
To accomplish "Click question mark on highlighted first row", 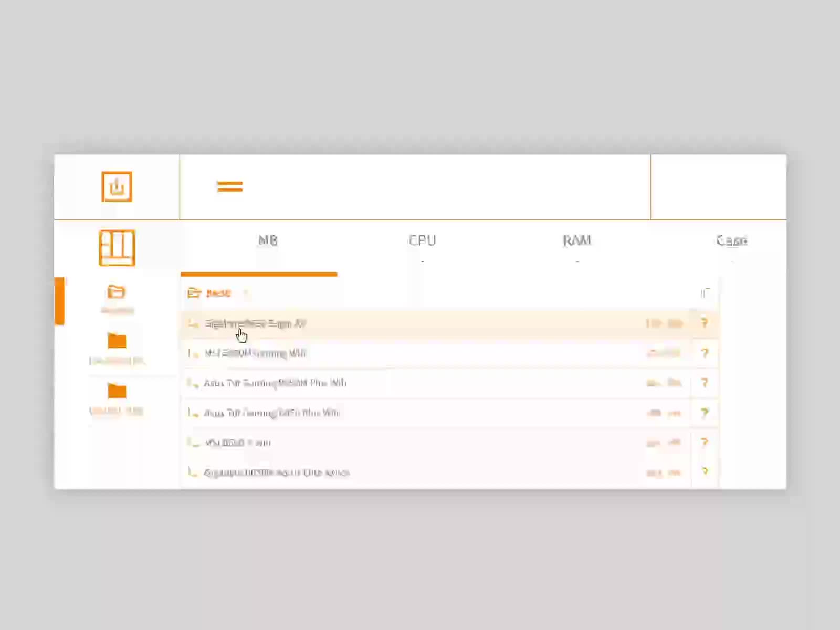I will coord(705,323).
